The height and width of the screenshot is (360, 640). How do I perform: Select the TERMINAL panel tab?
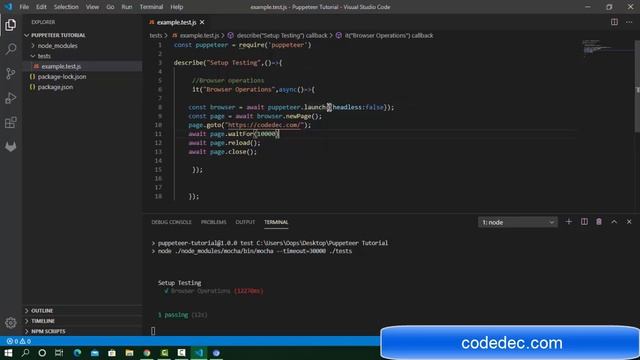pyautogui.click(x=276, y=222)
